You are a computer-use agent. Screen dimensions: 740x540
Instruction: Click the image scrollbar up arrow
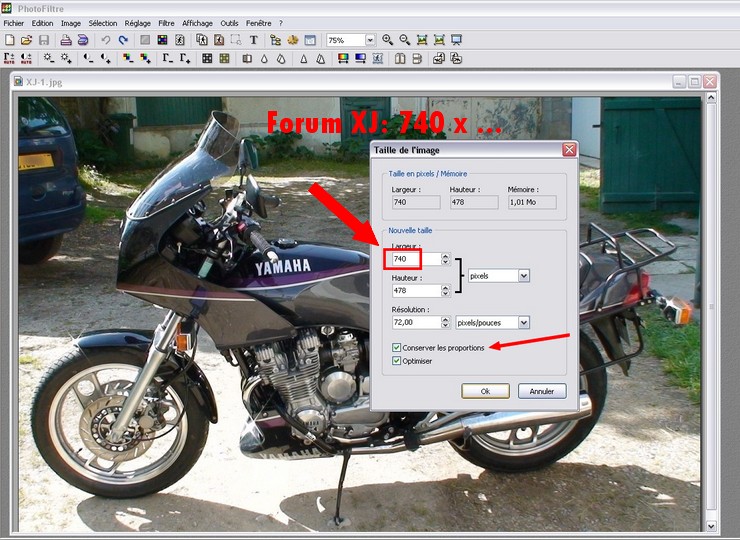click(711, 98)
